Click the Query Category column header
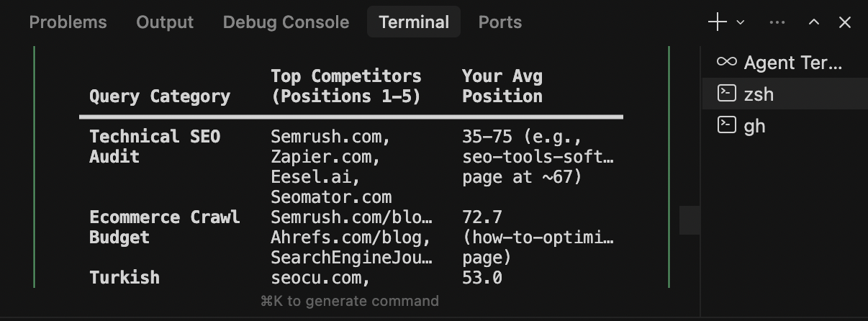The height and width of the screenshot is (321, 868). 160,96
